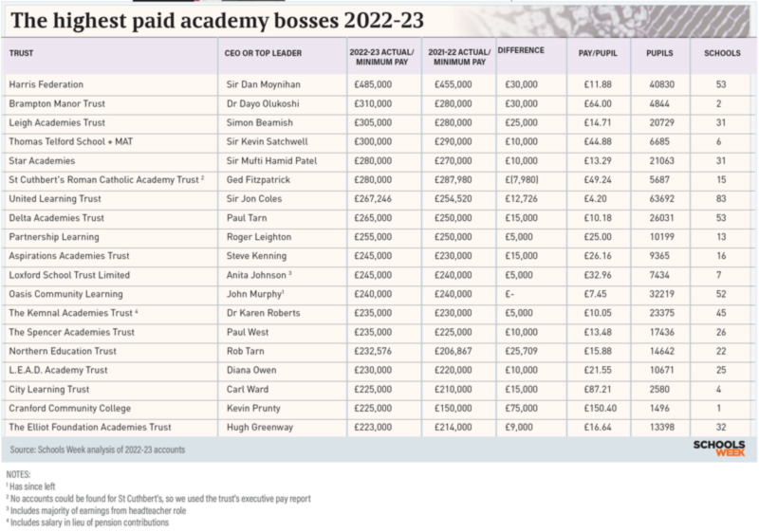This screenshot has width=759, height=532.
Task: Click the name Diana Owen
Action: [251, 371]
